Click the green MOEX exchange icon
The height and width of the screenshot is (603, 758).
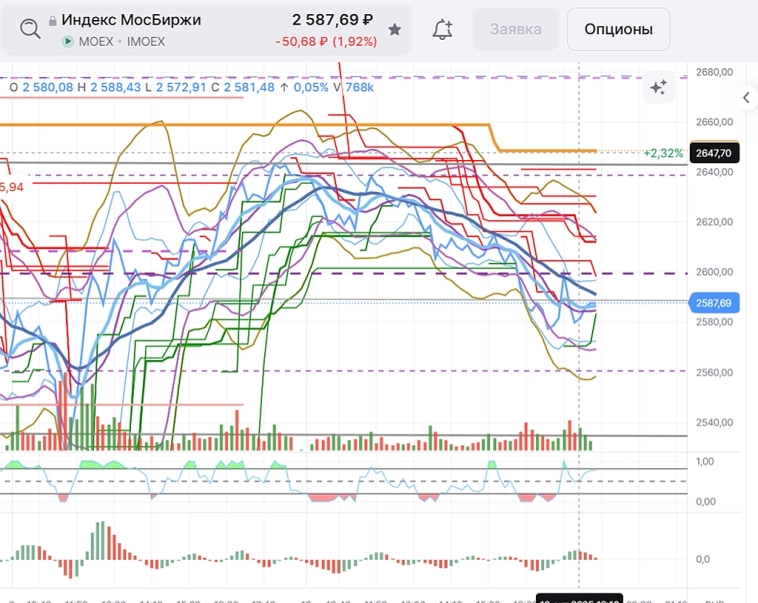(x=67, y=42)
